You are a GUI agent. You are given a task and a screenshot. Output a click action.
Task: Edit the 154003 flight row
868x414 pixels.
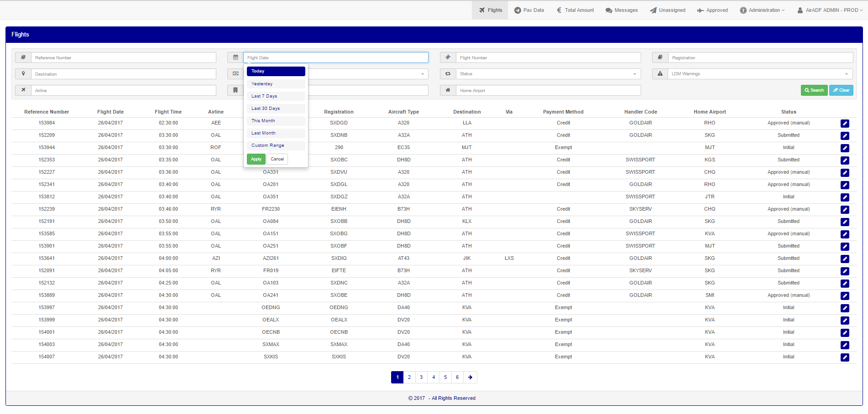tap(845, 345)
